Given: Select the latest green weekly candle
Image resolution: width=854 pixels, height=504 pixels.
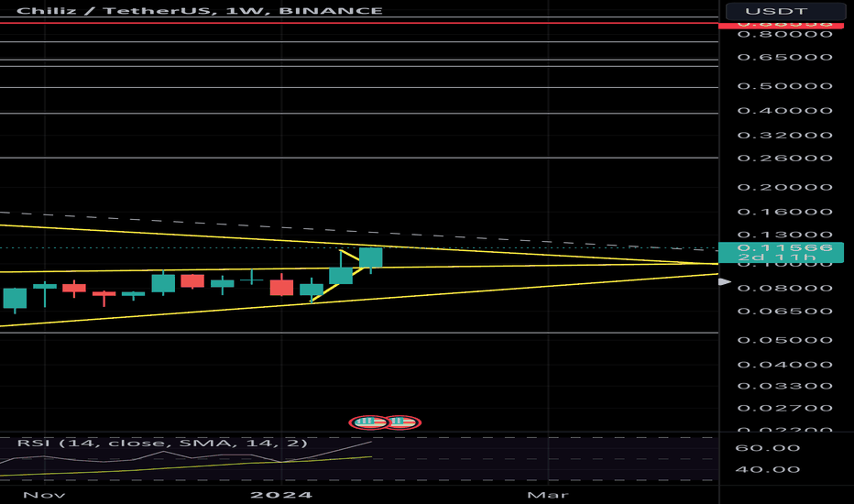Looking at the screenshot, I should pyautogui.click(x=371, y=257).
